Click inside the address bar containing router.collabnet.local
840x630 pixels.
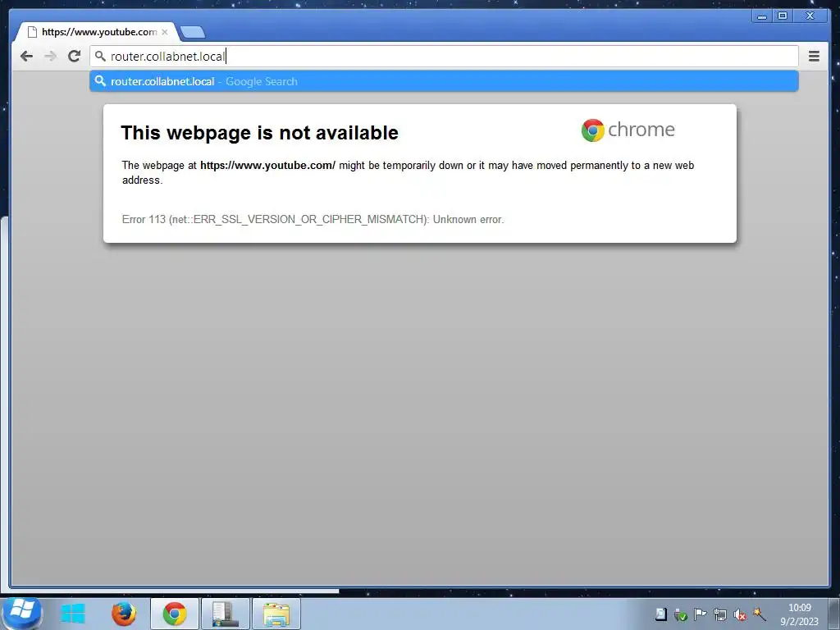pyautogui.click(x=444, y=57)
